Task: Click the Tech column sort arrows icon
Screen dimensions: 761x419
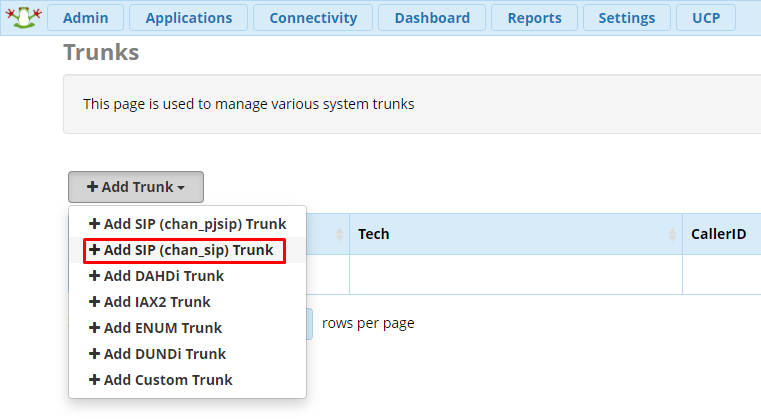Action: pyautogui.click(x=671, y=234)
